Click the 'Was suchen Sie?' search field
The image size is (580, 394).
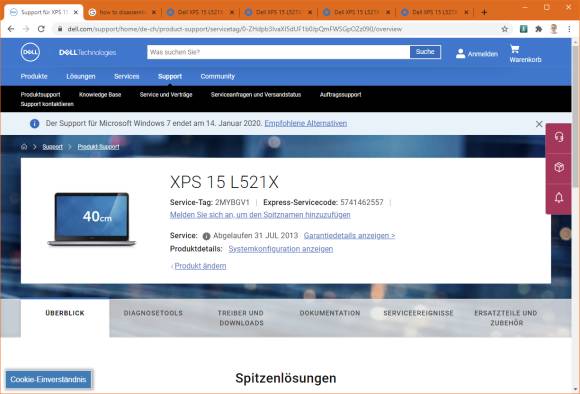tap(279, 52)
